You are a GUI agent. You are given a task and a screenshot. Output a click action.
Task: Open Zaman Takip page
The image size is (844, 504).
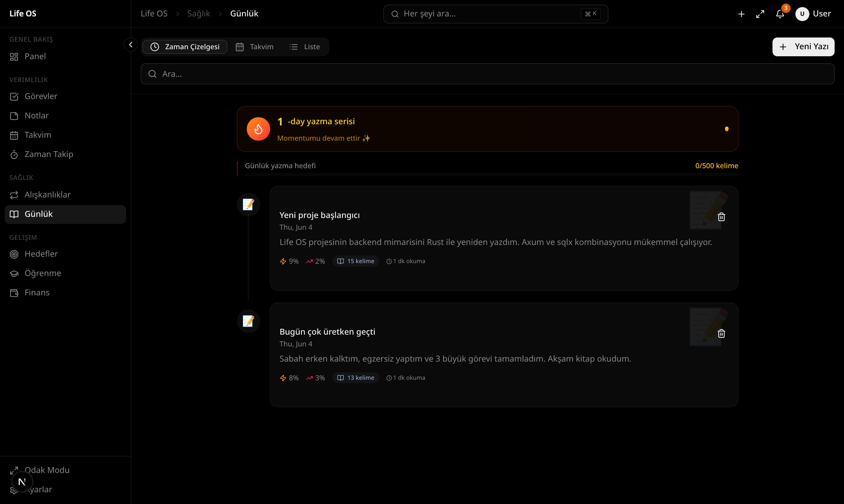pos(65,154)
